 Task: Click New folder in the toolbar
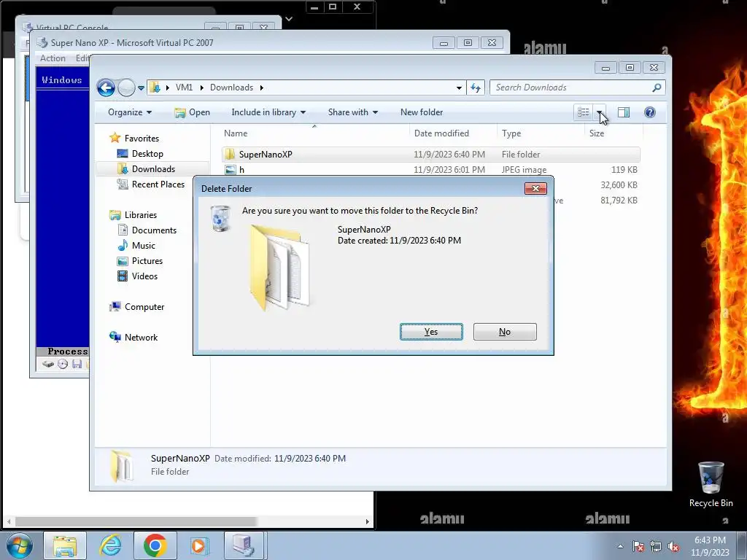click(x=422, y=112)
